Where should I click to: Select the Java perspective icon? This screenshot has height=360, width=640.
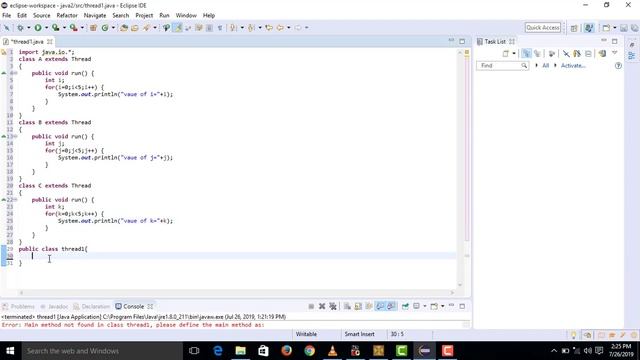(589, 28)
